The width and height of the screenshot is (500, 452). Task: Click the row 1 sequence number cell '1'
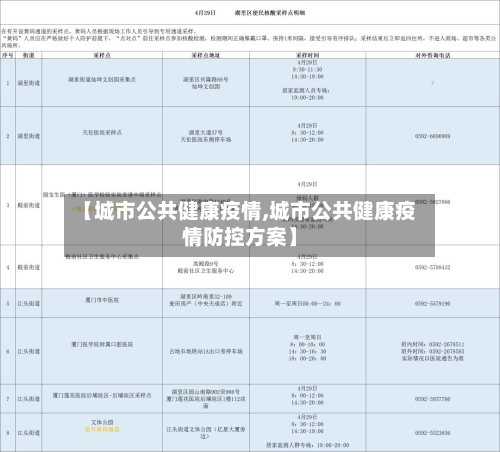coord(8,83)
